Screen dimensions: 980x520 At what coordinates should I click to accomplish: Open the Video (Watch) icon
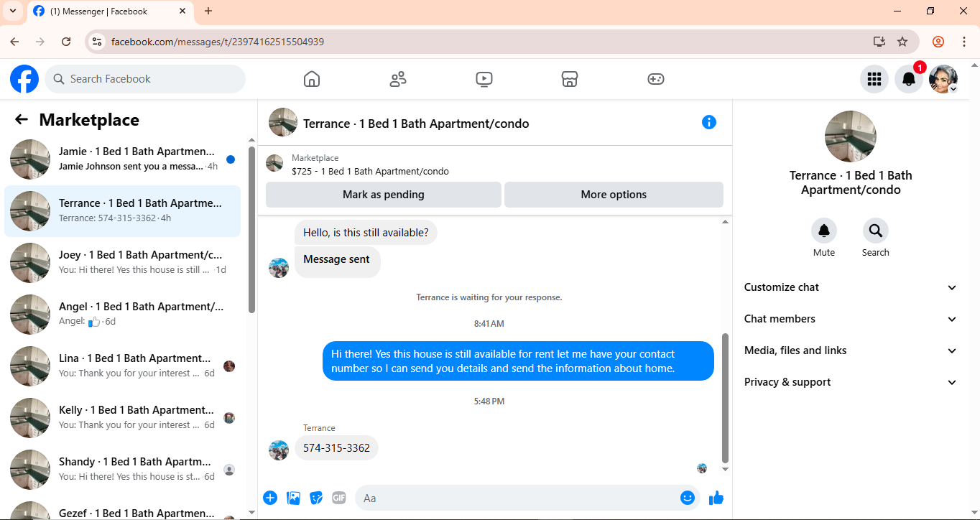coord(484,79)
